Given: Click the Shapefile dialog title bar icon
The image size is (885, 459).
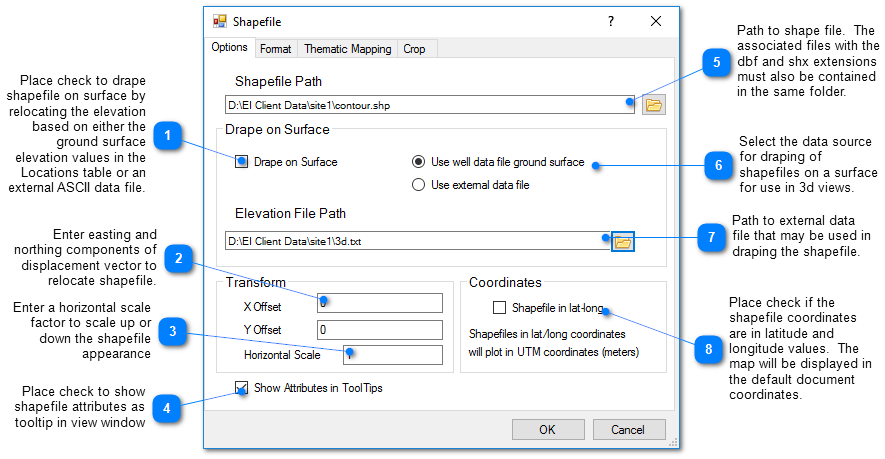Looking at the screenshot, I should 220,21.
